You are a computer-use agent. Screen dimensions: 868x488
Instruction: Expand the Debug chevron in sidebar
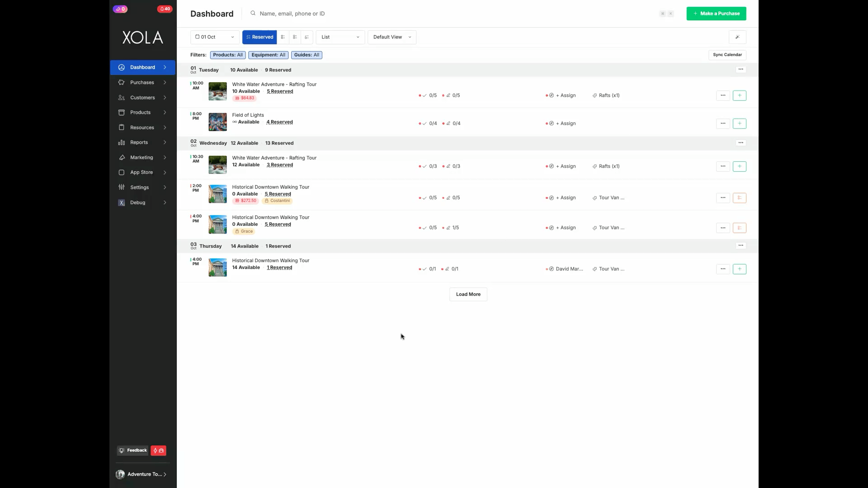[x=165, y=202]
